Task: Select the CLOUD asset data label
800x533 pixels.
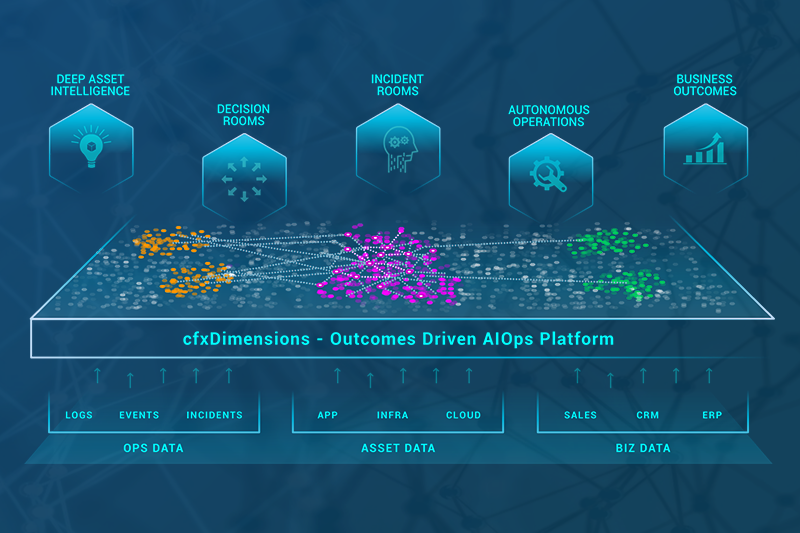Action: (463, 415)
